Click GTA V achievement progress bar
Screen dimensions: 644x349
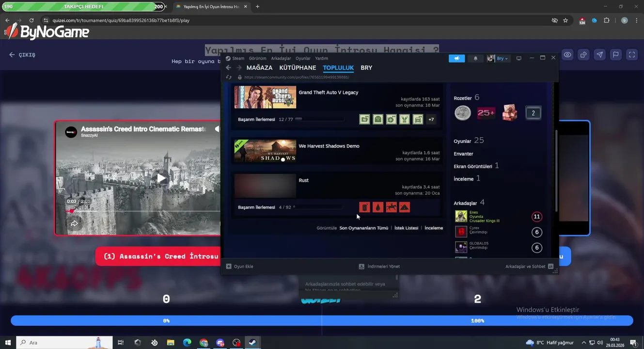coord(319,119)
